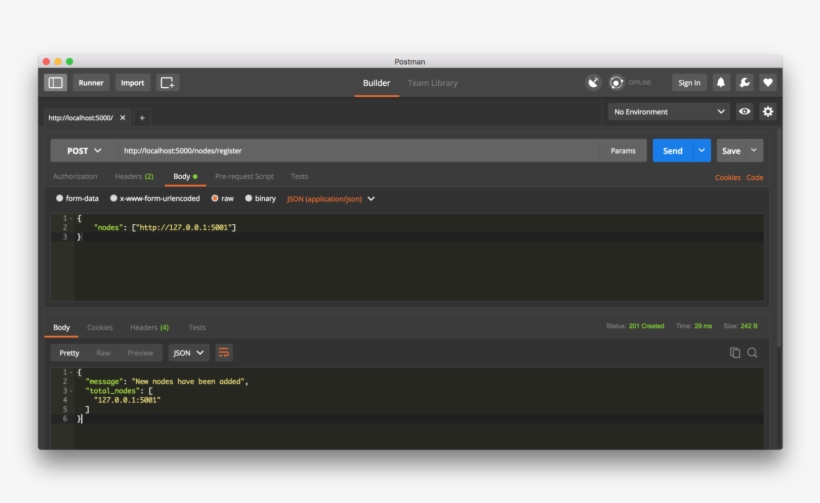The width and height of the screenshot is (820, 503).
Task: Click the Import button
Action: (132, 83)
